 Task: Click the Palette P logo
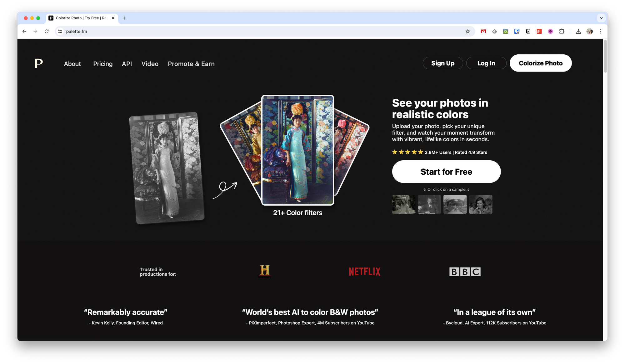pos(38,63)
